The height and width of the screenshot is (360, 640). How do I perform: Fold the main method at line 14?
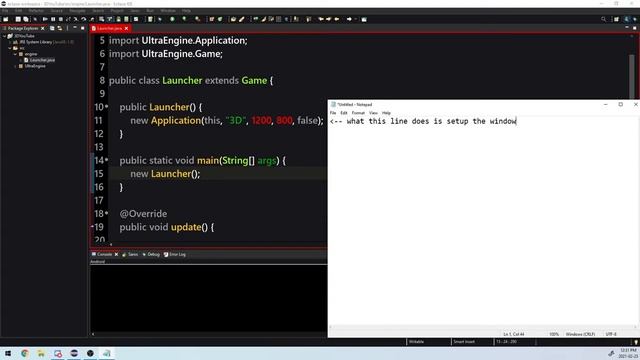coord(107,160)
